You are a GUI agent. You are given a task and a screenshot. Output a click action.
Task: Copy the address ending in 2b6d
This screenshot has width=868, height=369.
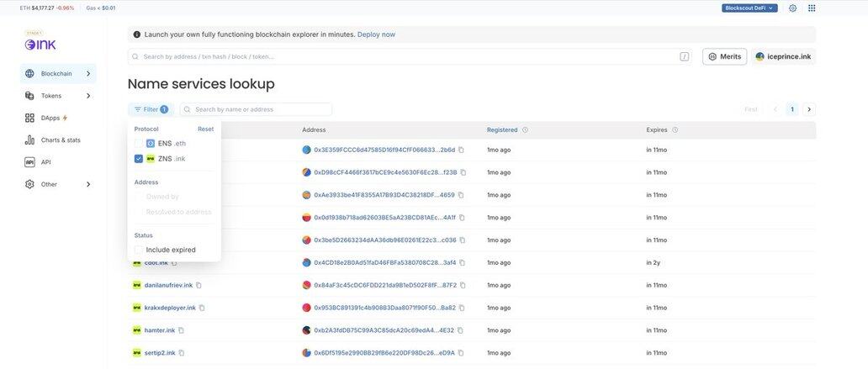tap(463, 150)
